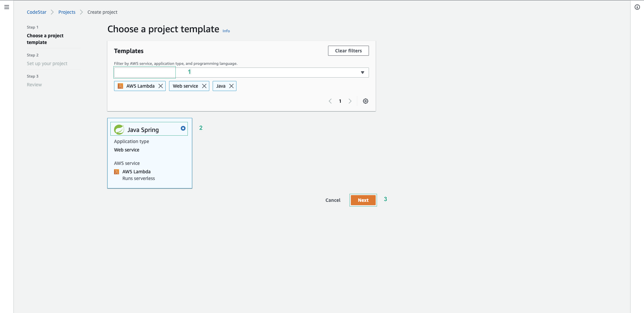The image size is (644, 313).
Task: Cancel project creation
Action: pyautogui.click(x=333, y=200)
